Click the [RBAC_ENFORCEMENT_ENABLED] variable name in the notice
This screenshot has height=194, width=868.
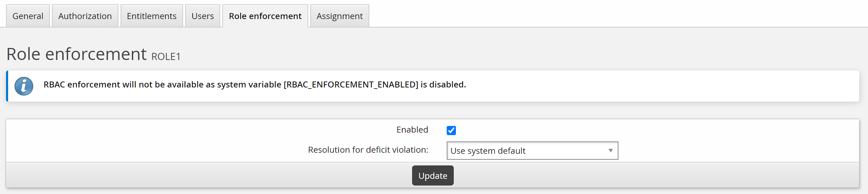tap(351, 85)
